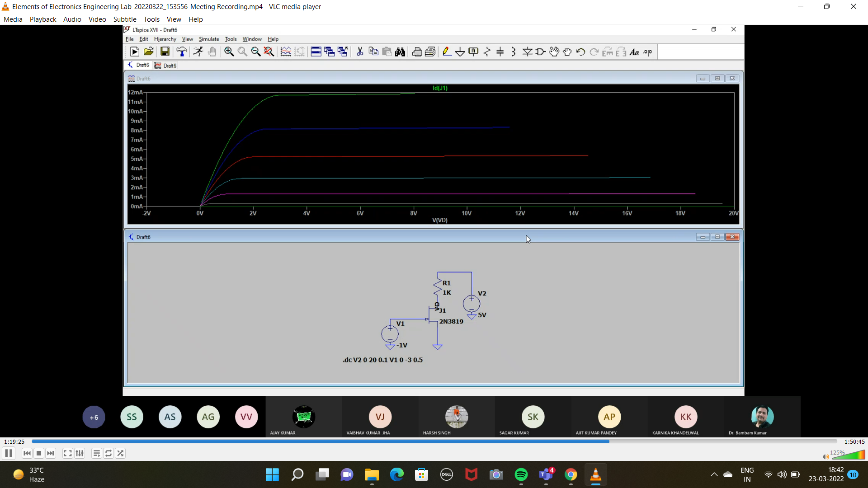The width and height of the screenshot is (868, 488).
Task: Show extended settings in VLC
Action: tap(80, 453)
